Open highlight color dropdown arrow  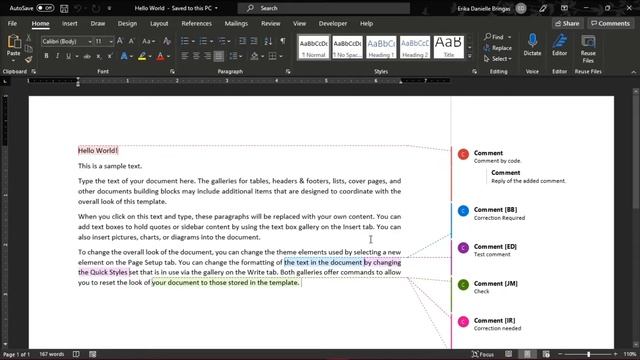click(x=150, y=56)
